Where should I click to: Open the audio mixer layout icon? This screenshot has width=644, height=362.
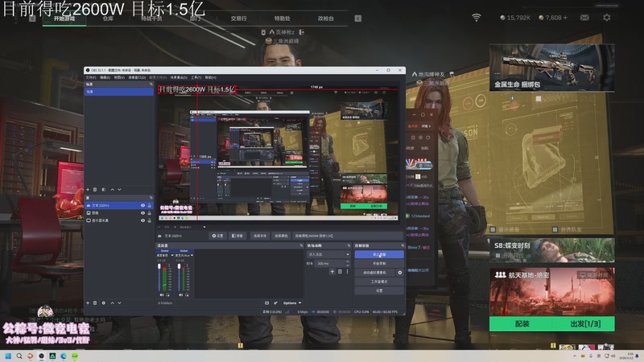[266, 303]
